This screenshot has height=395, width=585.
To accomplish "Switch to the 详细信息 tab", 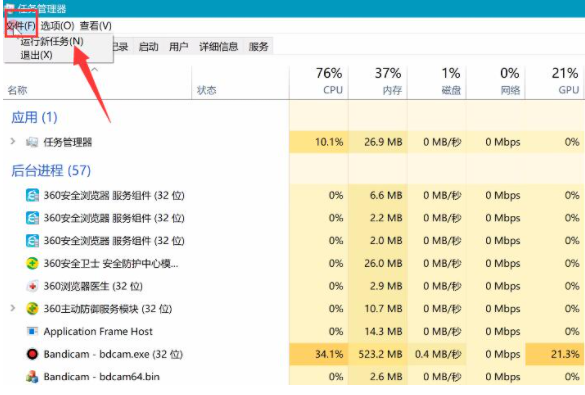I will [x=219, y=47].
